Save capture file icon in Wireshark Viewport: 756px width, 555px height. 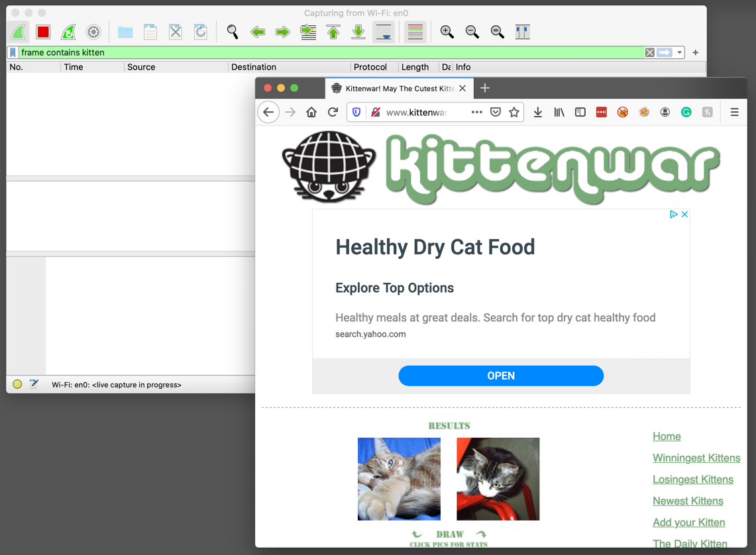(150, 32)
